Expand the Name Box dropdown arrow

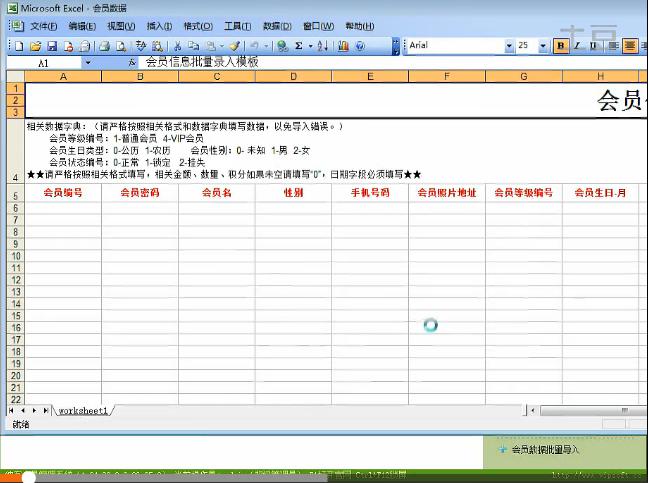click(87, 62)
